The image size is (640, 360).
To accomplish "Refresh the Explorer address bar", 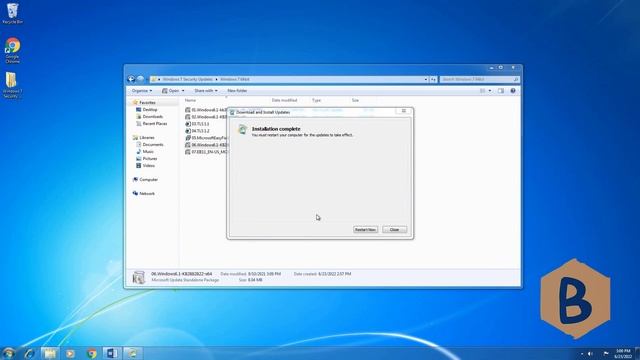I will [433, 79].
